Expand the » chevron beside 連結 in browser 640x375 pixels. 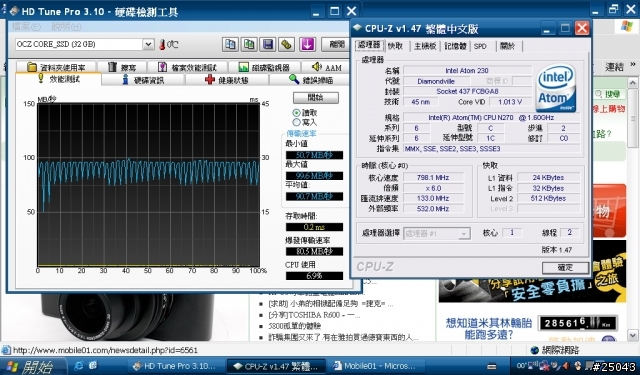(633, 64)
